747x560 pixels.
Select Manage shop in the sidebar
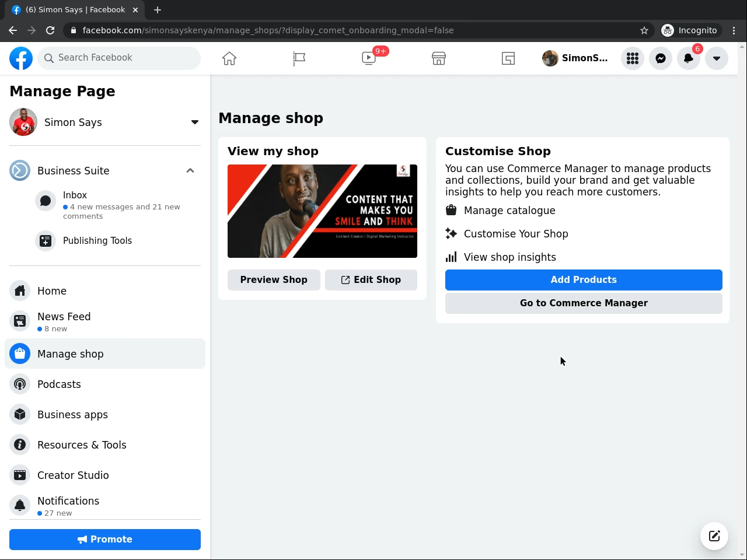[x=105, y=353]
